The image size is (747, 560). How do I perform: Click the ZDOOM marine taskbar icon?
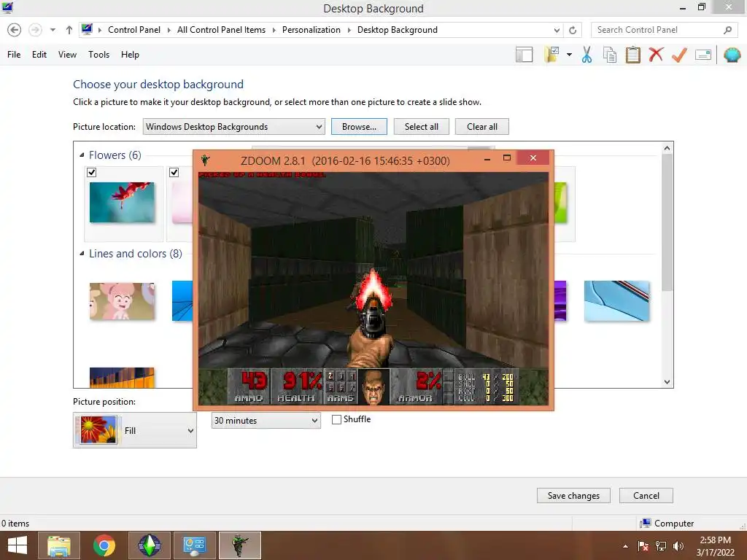pos(239,545)
